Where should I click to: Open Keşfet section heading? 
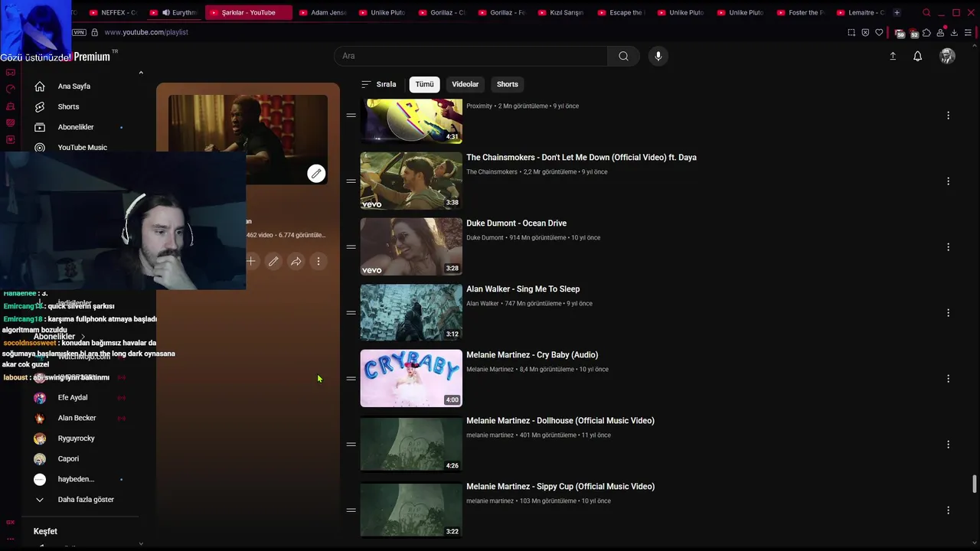pyautogui.click(x=45, y=531)
